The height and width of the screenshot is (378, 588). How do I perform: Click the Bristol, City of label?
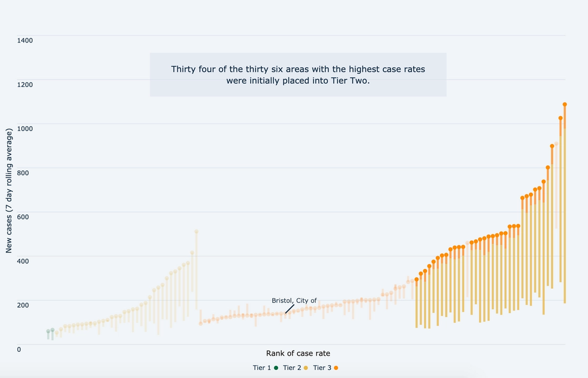[295, 300]
